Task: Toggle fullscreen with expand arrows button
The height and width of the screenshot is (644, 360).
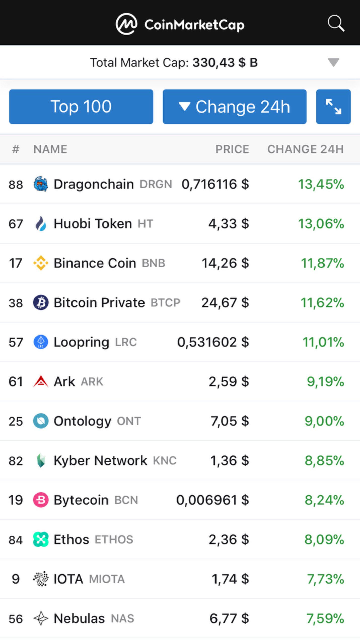Action: tap(333, 106)
